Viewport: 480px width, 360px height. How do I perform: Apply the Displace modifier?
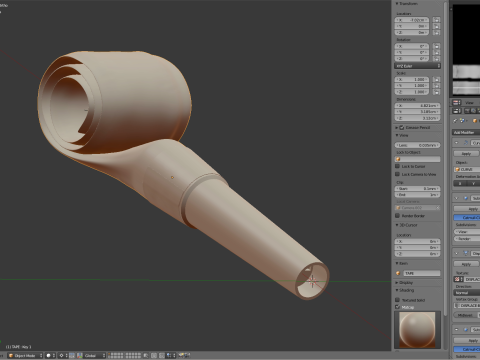[467, 264]
